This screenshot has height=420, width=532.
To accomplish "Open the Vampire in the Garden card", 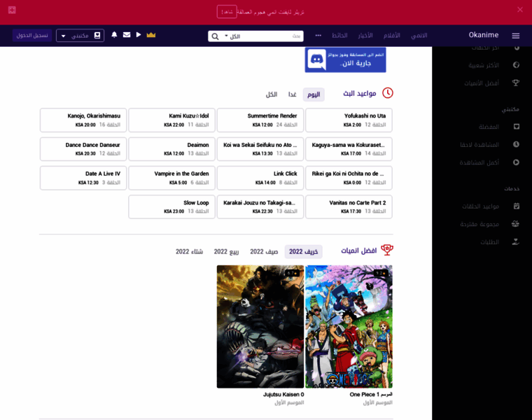I will pyautogui.click(x=171, y=178).
